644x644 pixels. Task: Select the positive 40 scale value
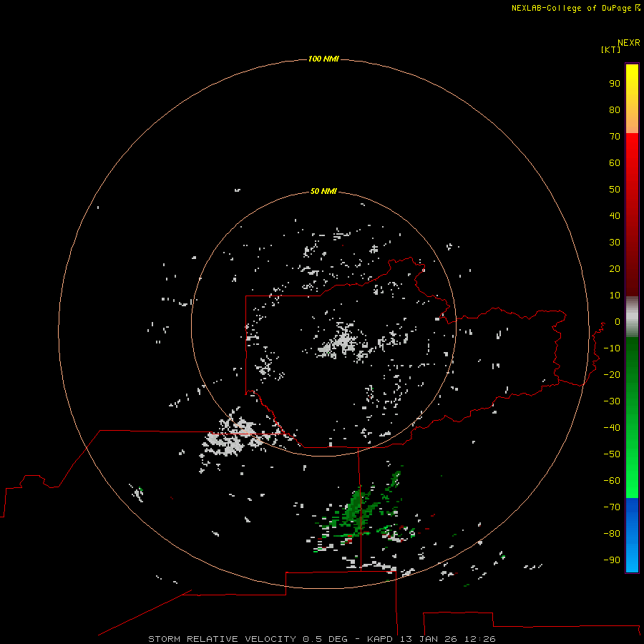tap(615, 215)
